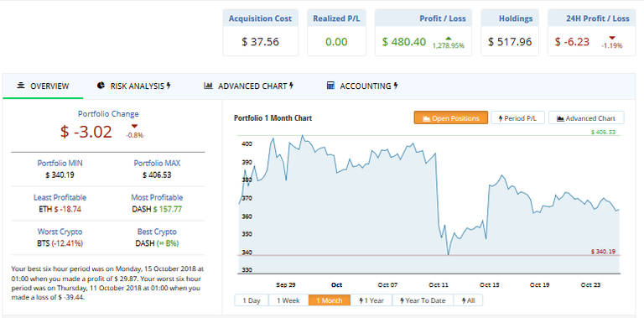Show the All time range
Screen dimensions: 644x318
pos(468,300)
